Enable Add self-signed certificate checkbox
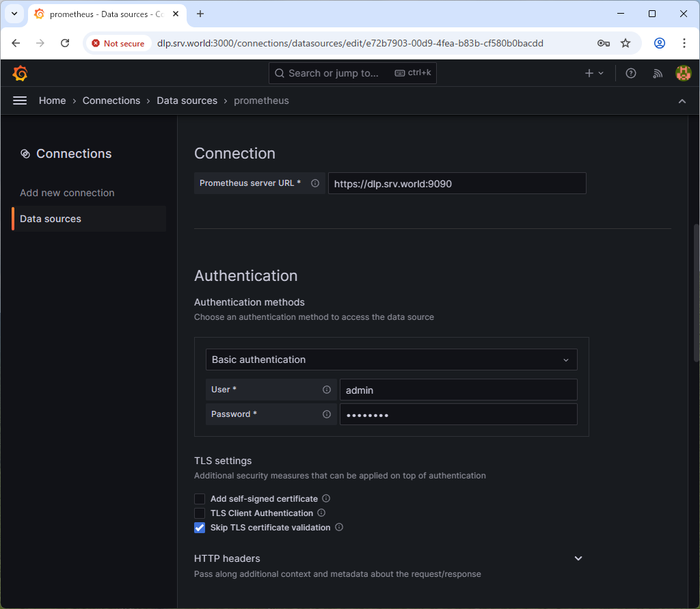The image size is (700, 609). click(x=200, y=499)
